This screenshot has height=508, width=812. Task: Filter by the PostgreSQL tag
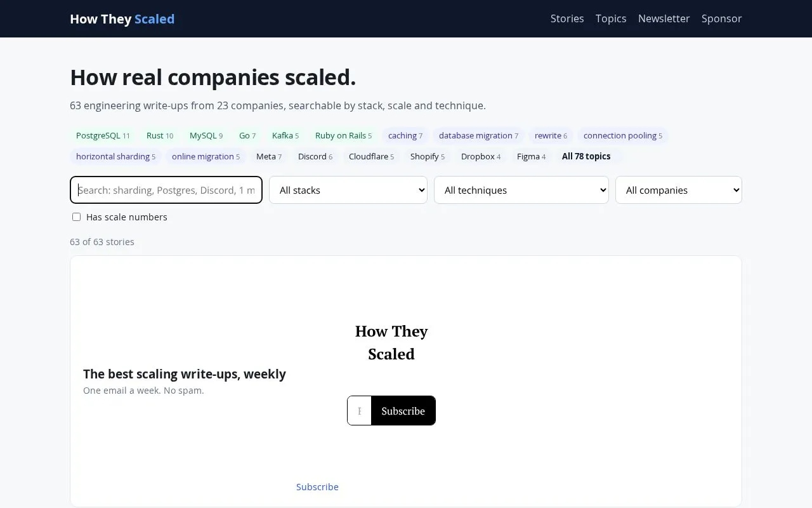(103, 135)
